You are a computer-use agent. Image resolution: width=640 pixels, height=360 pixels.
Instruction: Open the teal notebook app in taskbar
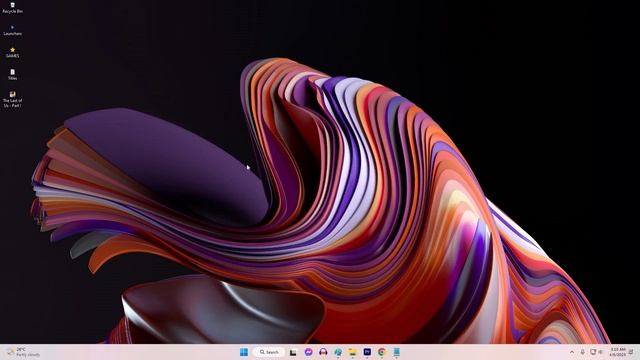(396, 352)
